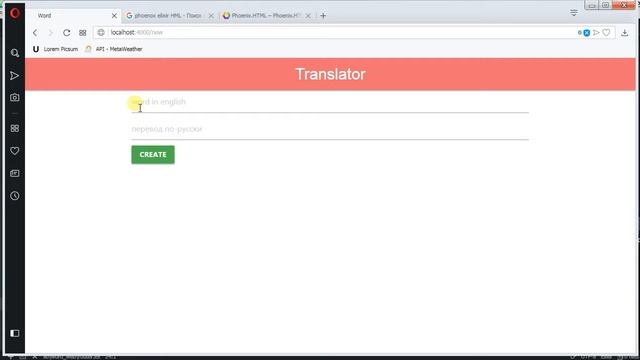Image resolution: width=640 pixels, height=360 pixels.
Task: Toggle the sidebar panel icon at the bottom
Action: point(15,333)
